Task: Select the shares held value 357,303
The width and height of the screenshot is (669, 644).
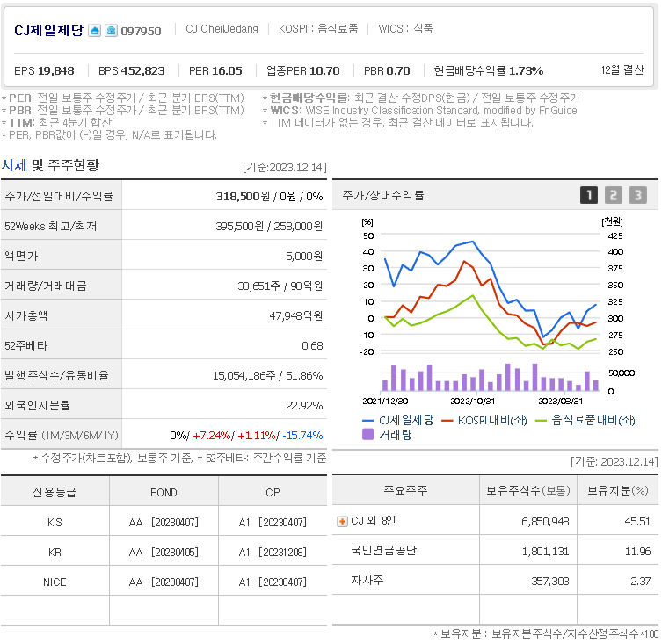Action: 550,582
